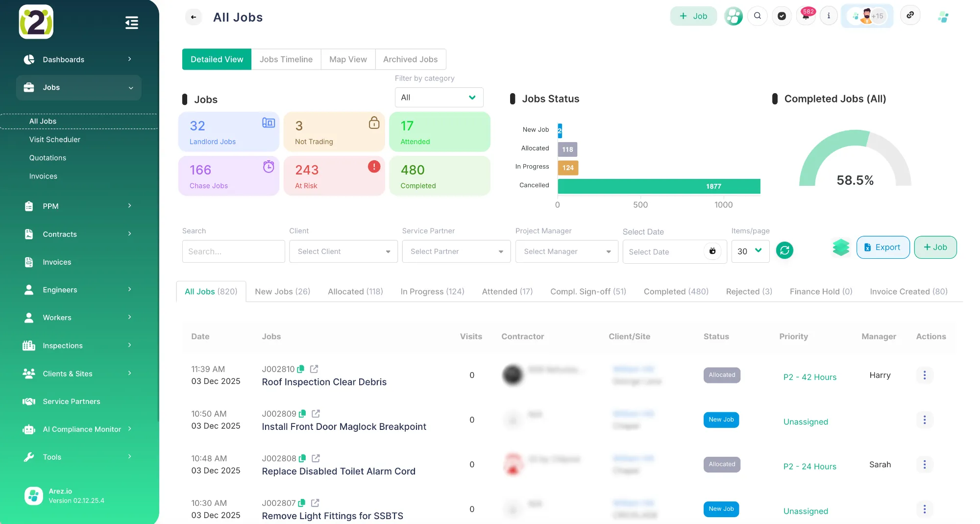Open actions menu for Roof Inspection job
The image size is (980, 524).
[924, 375]
